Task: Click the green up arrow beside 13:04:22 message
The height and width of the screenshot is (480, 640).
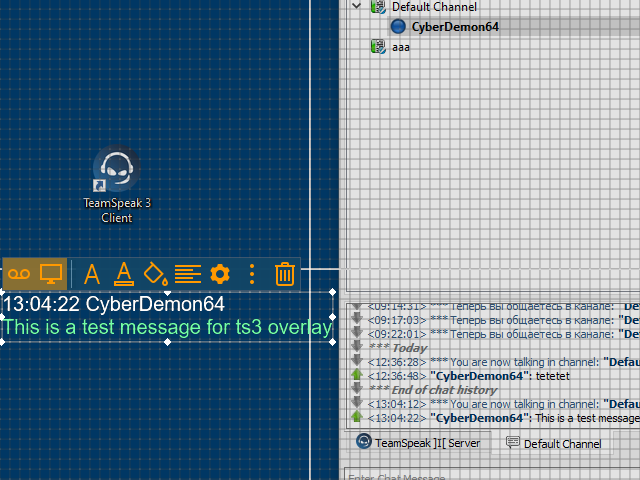Action: tap(357, 416)
